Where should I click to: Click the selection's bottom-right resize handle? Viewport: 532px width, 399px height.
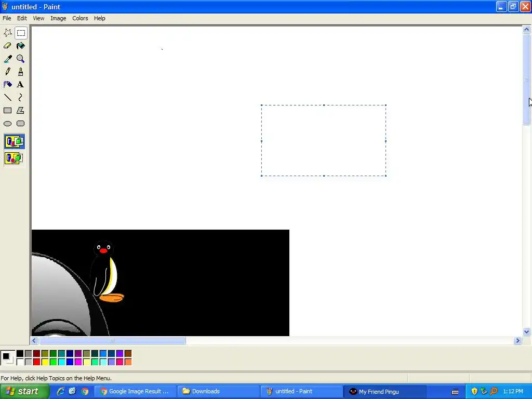386,176
